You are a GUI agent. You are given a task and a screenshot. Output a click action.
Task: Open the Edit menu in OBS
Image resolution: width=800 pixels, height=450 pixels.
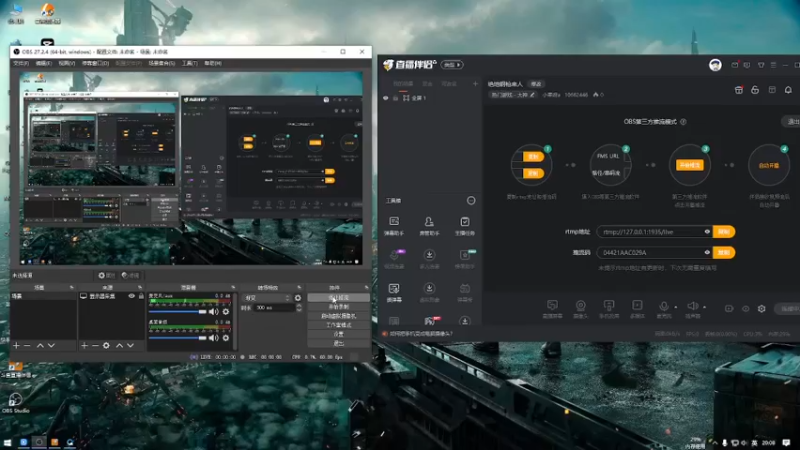coord(43,63)
